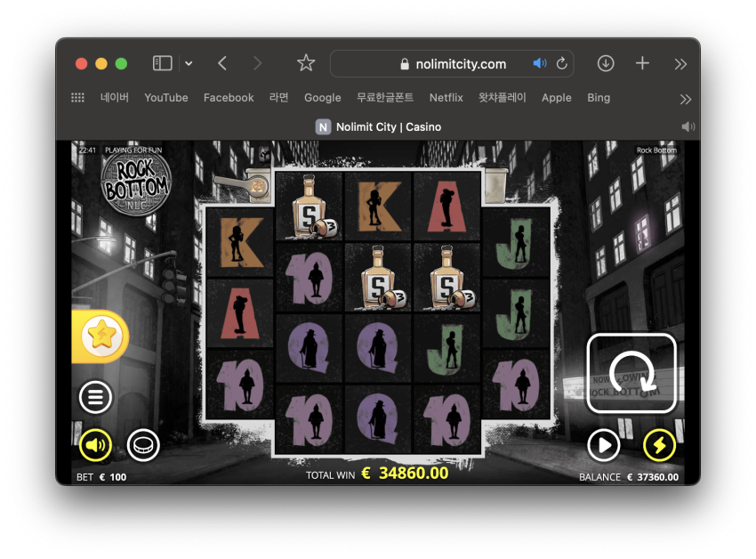The image size is (756, 559).
Task: Enter full screen with green button
Action: point(122,63)
